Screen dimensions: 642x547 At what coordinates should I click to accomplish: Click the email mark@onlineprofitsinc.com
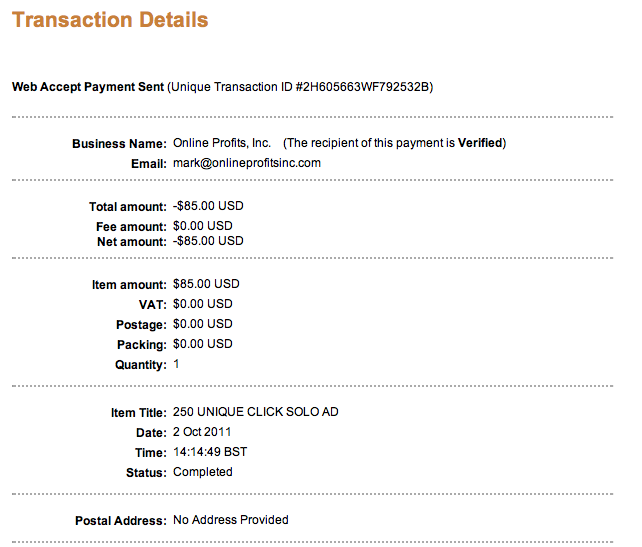[246, 163]
